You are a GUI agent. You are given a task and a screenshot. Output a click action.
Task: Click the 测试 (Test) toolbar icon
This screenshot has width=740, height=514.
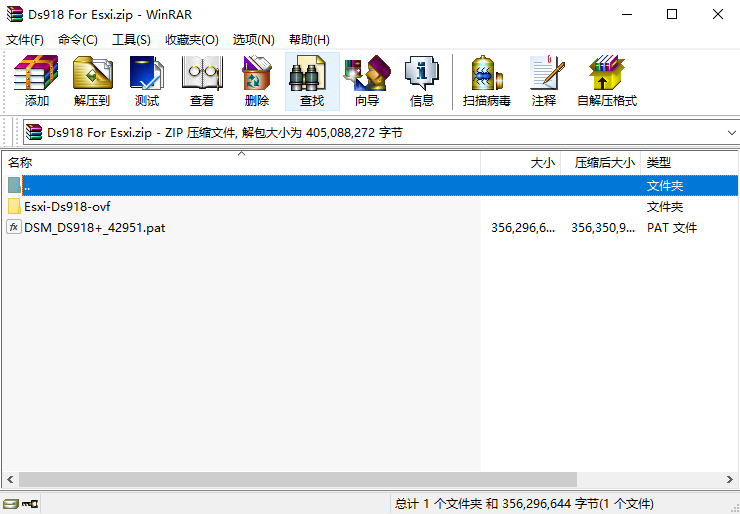pyautogui.click(x=147, y=73)
